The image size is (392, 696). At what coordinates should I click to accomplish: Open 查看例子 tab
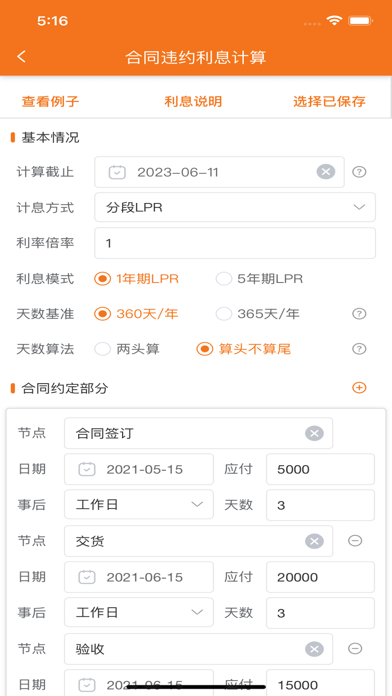click(x=50, y=102)
